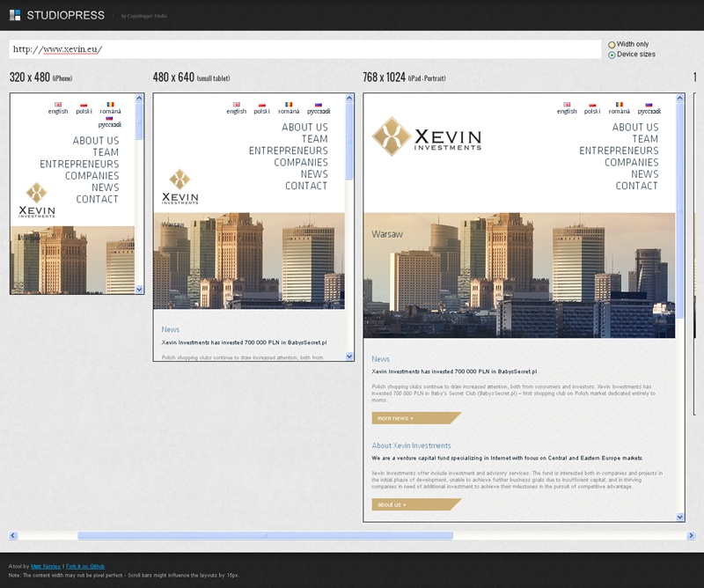Select the Width only radio option

pyautogui.click(x=612, y=44)
